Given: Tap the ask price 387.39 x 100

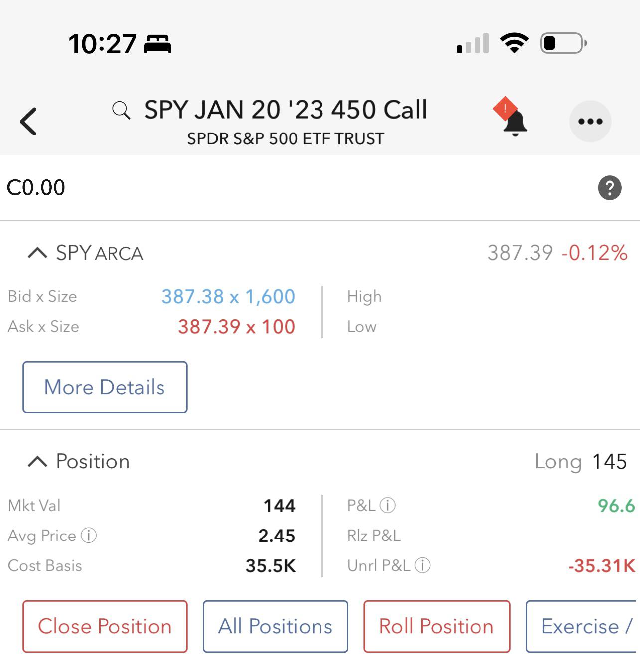Looking at the screenshot, I should (236, 327).
